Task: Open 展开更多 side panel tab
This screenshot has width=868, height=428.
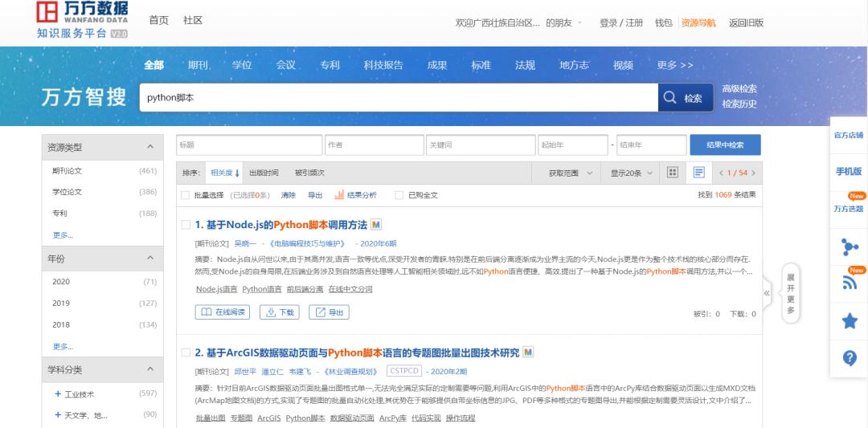Action: 791,293
